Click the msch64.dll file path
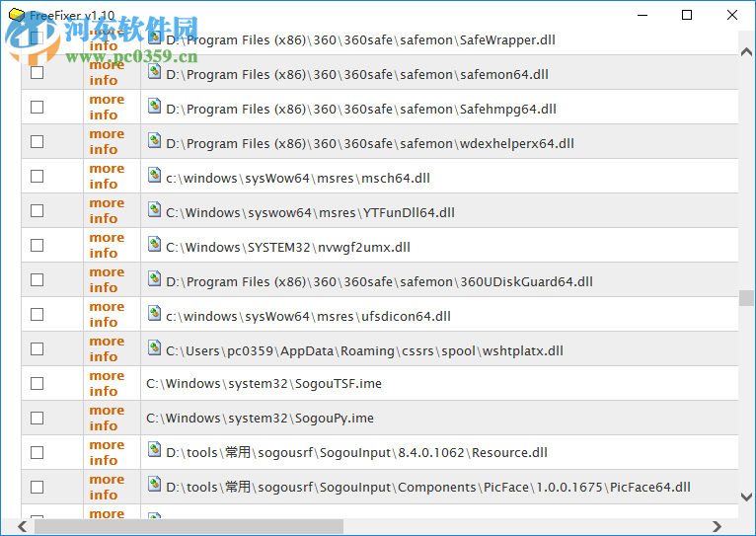The height and width of the screenshot is (536, 756). pos(298,179)
